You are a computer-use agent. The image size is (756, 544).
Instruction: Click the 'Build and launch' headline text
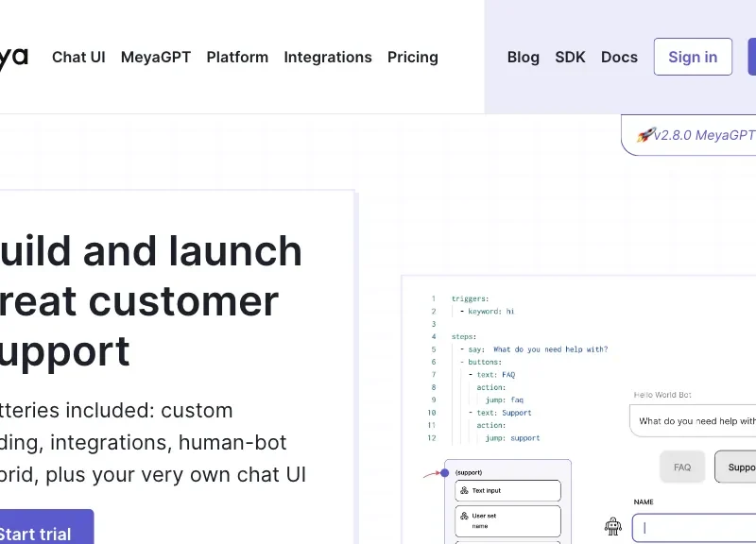pyautogui.click(x=150, y=251)
